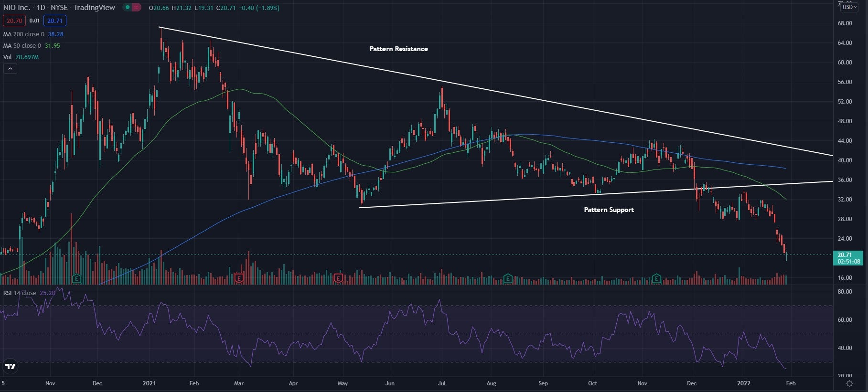Select the MA 50 close indicator legend
The image size is (868, 392).
[x=32, y=46]
